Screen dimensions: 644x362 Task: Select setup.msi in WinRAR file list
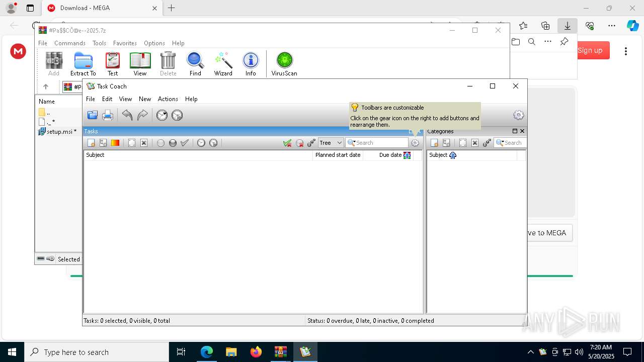[57, 132]
